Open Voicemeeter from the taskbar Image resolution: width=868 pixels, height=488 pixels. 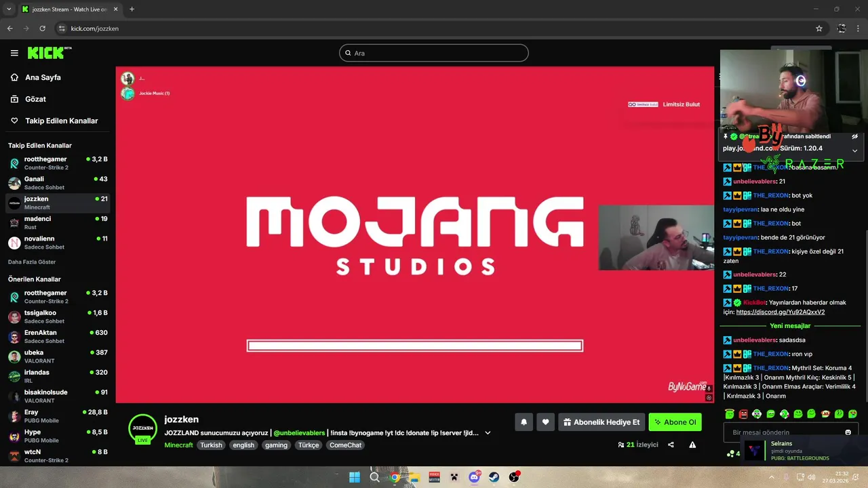point(434,477)
